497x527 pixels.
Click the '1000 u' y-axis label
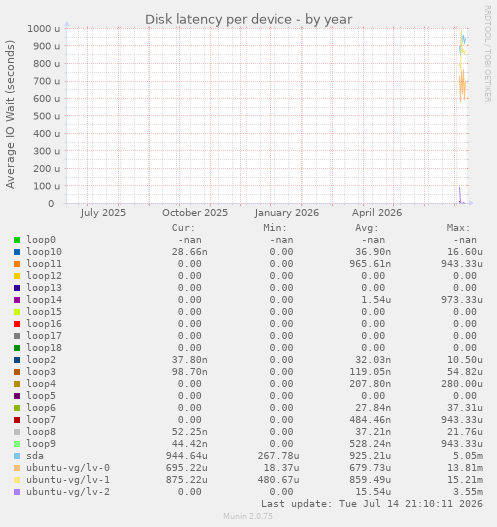[44, 29]
